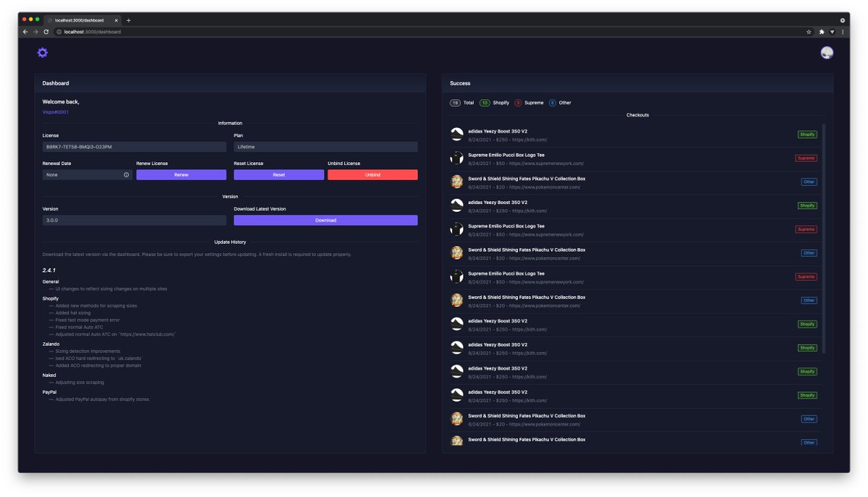The width and height of the screenshot is (868, 497).
Task: Click the Reset license button
Action: [x=278, y=175]
